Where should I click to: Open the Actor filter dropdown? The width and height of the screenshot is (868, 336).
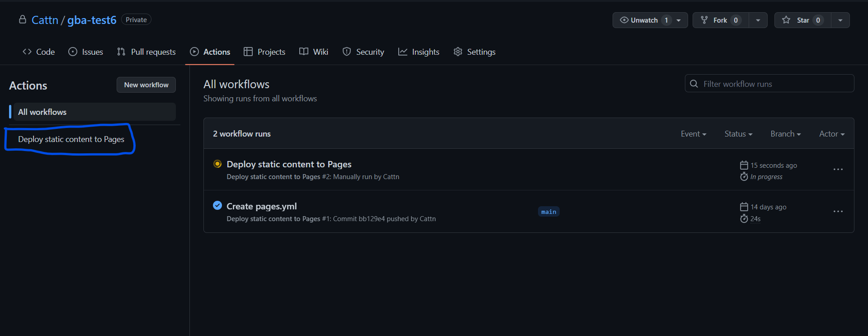pyautogui.click(x=831, y=134)
